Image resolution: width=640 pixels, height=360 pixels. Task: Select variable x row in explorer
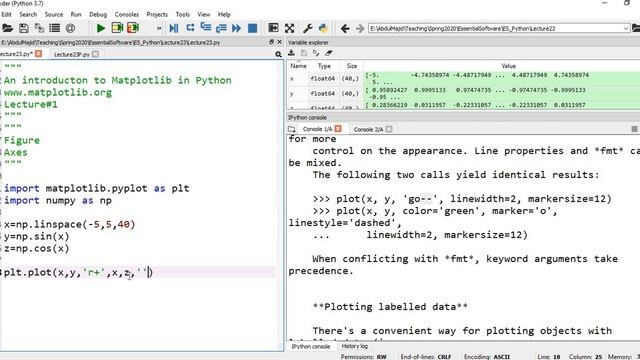(x=464, y=78)
